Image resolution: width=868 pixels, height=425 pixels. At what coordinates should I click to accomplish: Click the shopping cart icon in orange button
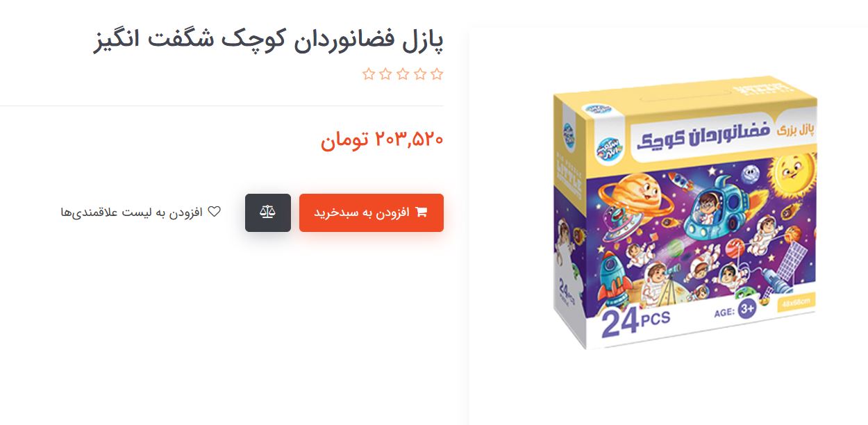pyautogui.click(x=421, y=212)
